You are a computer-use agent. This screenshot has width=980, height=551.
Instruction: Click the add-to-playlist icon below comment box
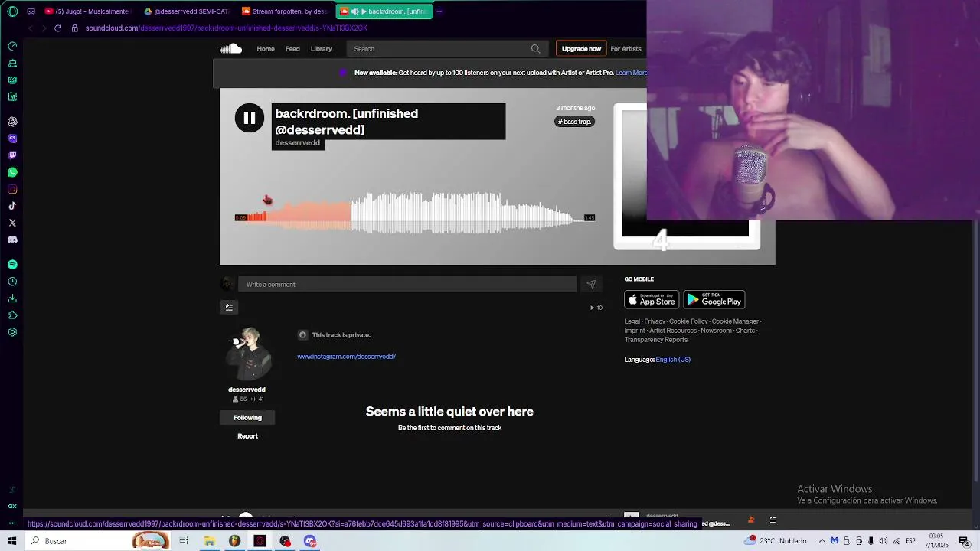[229, 308]
